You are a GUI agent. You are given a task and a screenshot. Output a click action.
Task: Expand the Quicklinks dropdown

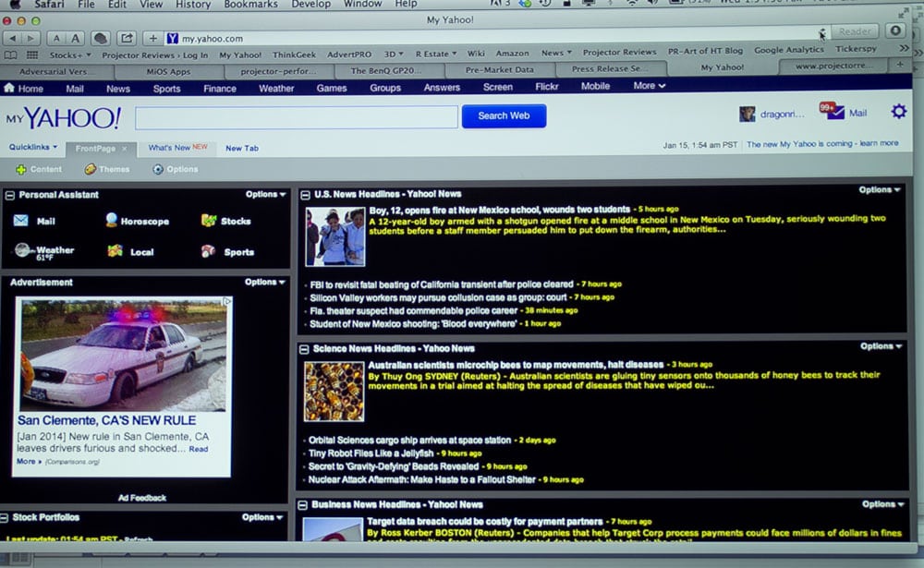(33, 147)
